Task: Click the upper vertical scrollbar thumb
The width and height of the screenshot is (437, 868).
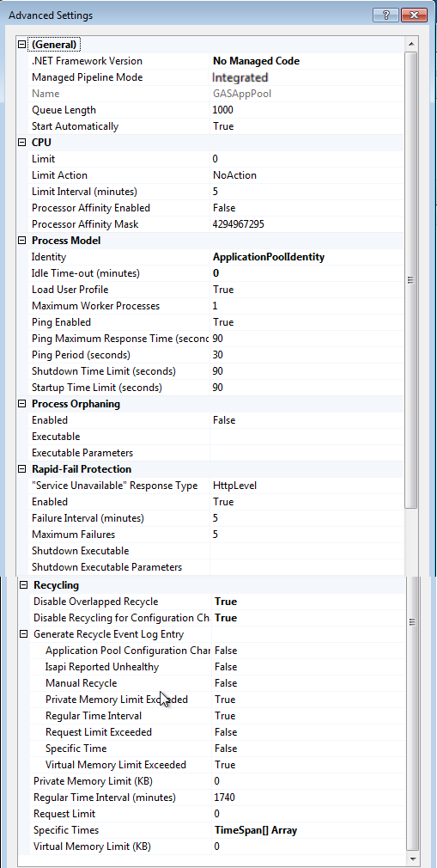Action: (x=411, y=280)
